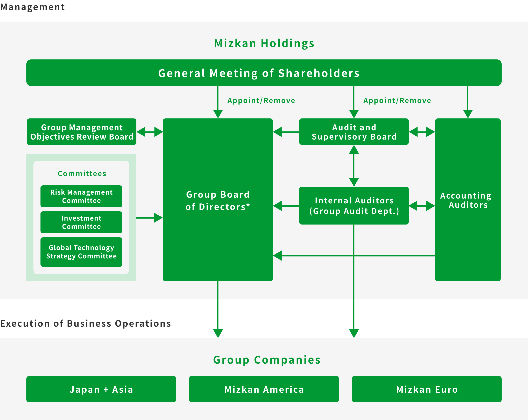This screenshot has width=528, height=420.
Task: Click Appoint/Remove label near Board of Directors arrow
Action: click(261, 100)
